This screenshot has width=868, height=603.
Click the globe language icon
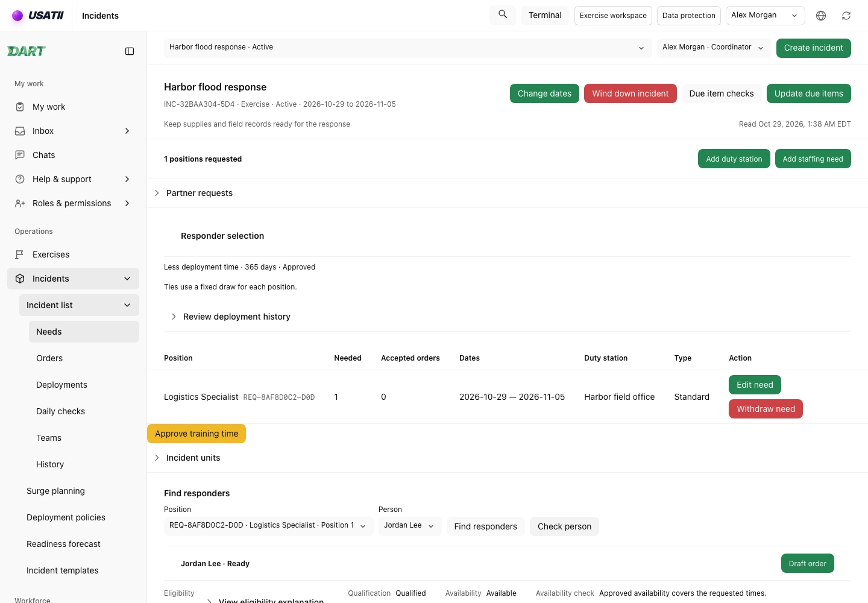pyautogui.click(x=821, y=16)
